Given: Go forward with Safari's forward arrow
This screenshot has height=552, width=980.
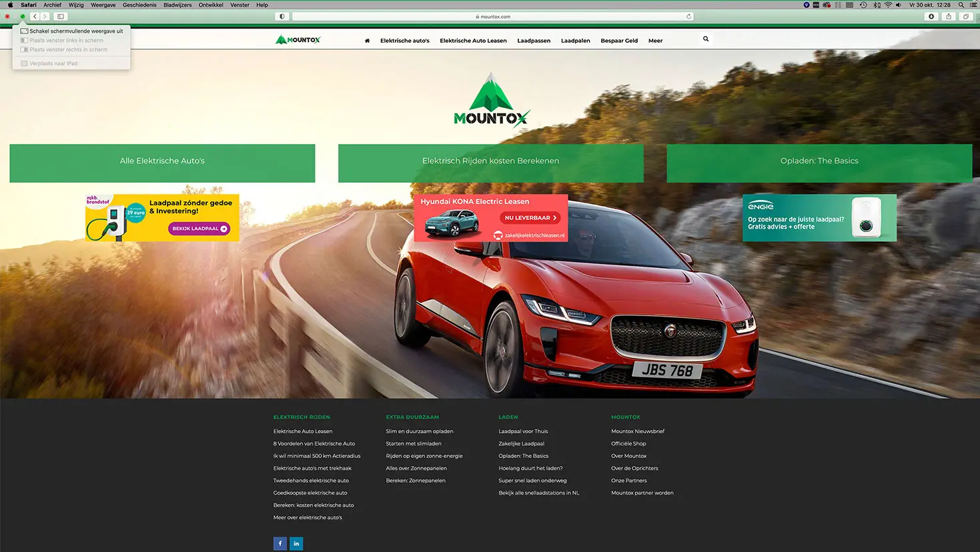Looking at the screenshot, I should (x=45, y=16).
